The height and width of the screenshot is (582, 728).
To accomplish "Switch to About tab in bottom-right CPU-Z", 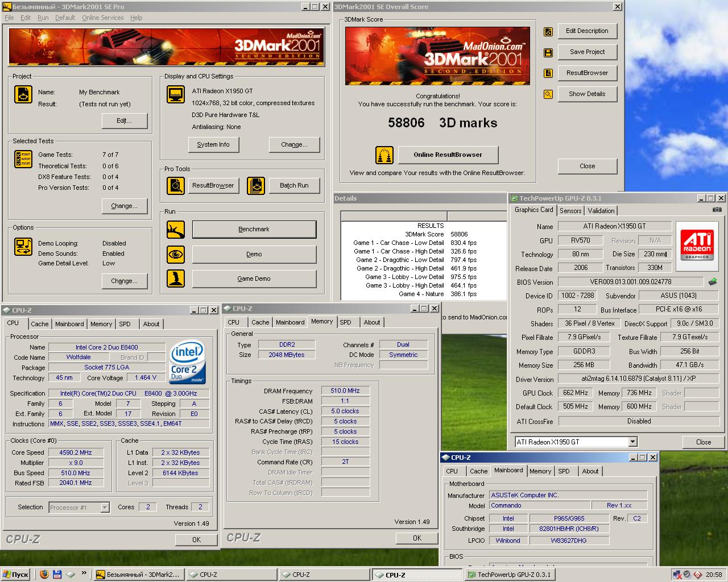I will 590,471.
